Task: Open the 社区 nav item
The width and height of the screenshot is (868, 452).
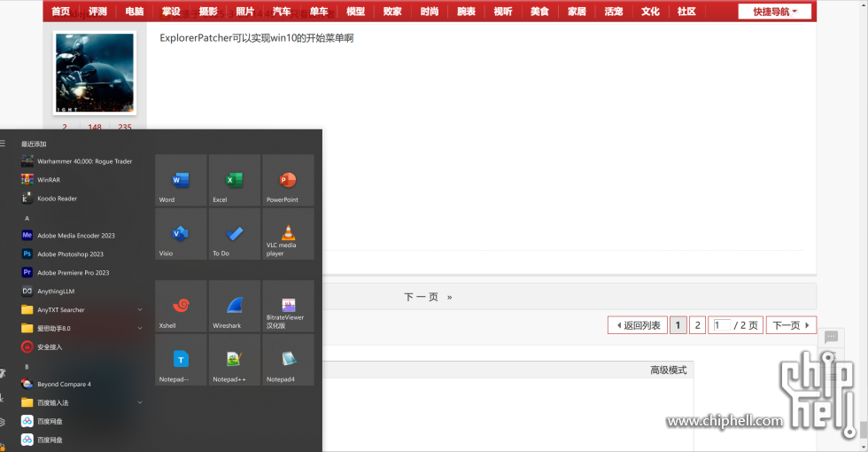Action: (686, 12)
